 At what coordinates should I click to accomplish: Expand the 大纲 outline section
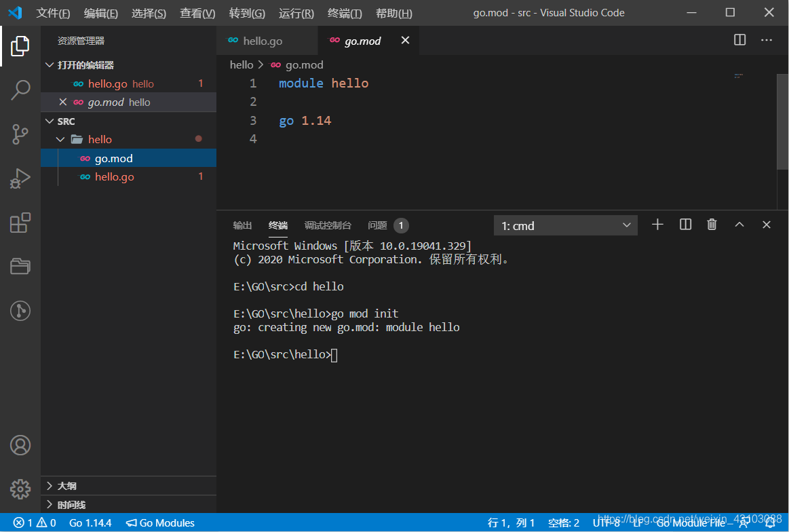pyautogui.click(x=50, y=486)
